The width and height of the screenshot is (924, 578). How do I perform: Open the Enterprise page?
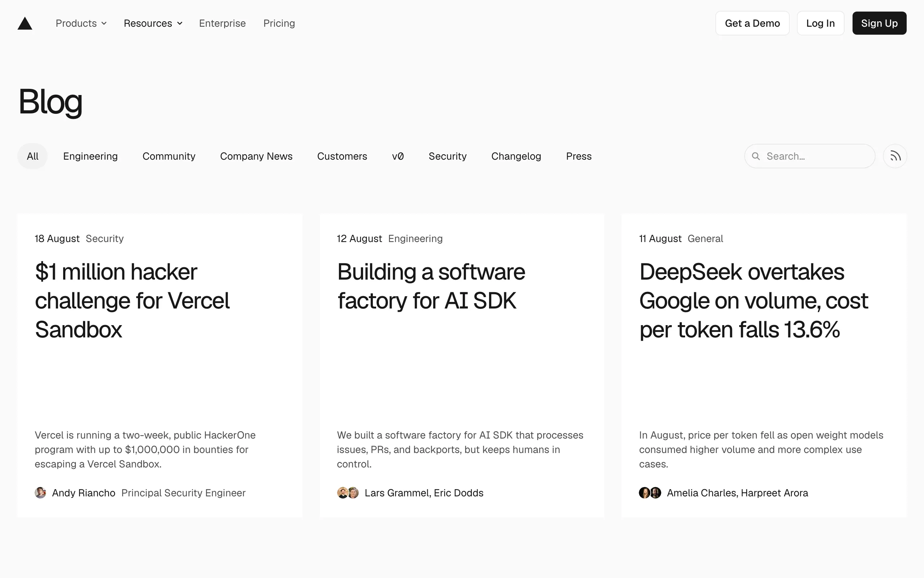pyautogui.click(x=222, y=23)
